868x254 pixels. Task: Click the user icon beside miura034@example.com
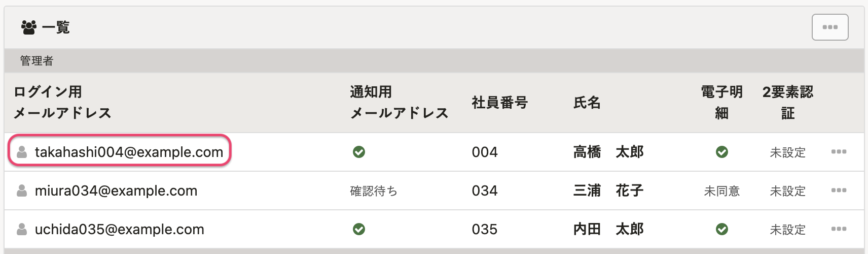(x=22, y=190)
